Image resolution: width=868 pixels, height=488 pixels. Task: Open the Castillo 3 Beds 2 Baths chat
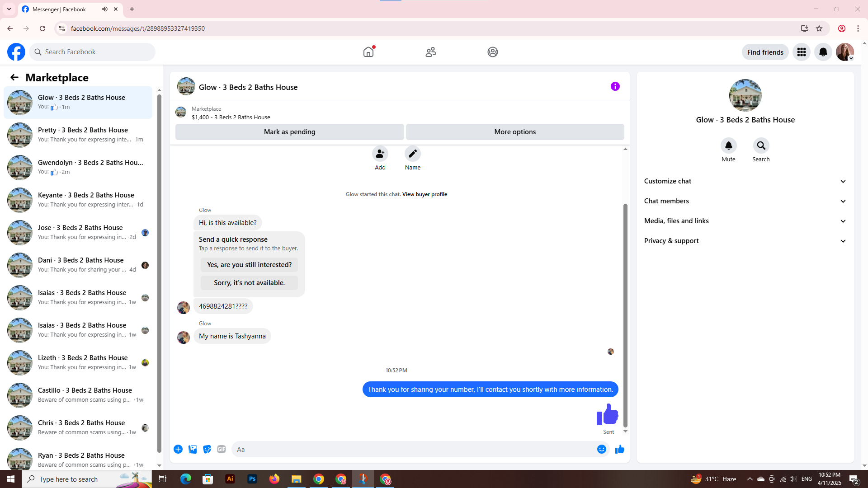78,395
